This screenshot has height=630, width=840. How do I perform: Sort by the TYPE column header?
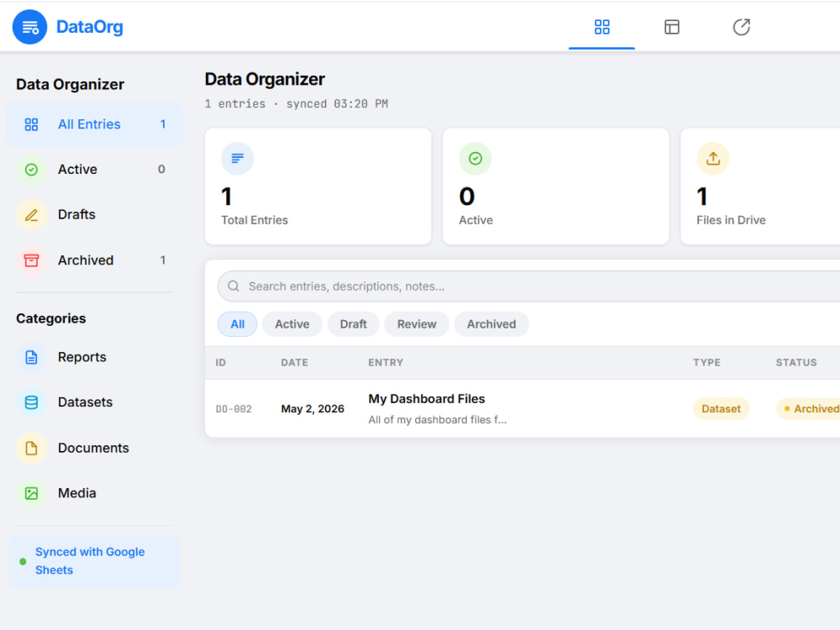(x=706, y=363)
